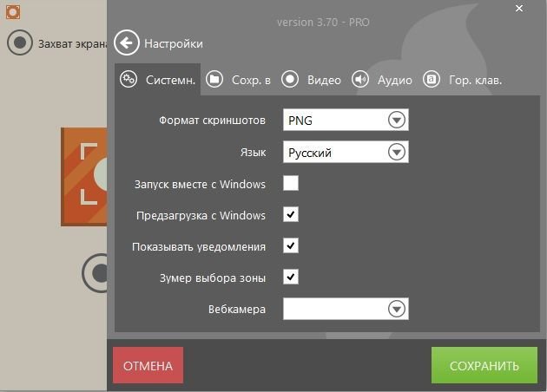
Task: Switch to the Сохр. в tab
Action: point(238,80)
